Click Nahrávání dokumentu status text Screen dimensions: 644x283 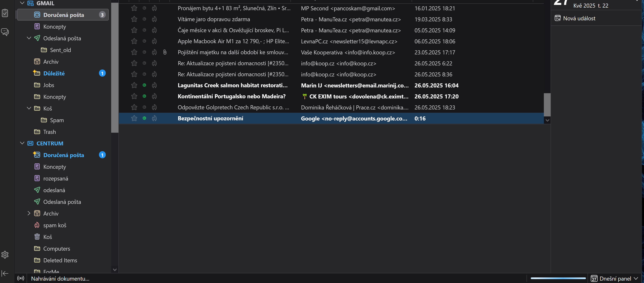click(60, 278)
